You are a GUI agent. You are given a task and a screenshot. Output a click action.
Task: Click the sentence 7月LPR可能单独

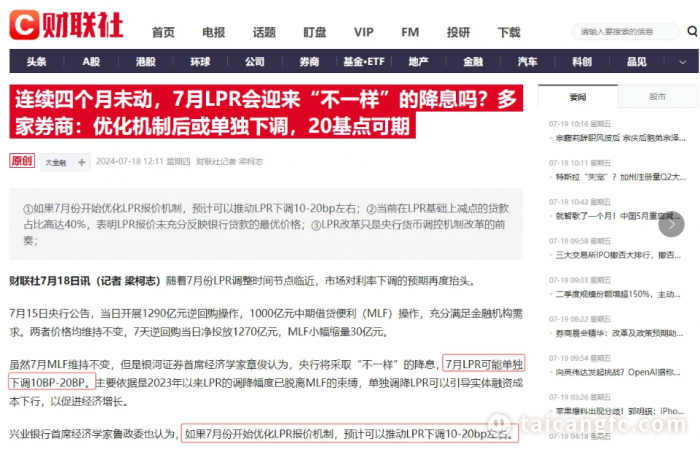(484, 364)
